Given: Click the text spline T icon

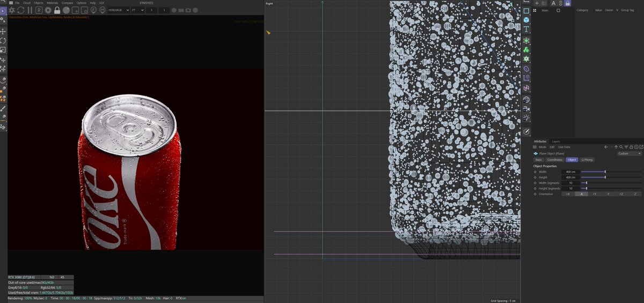Looking at the screenshot, I should tap(526, 29).
